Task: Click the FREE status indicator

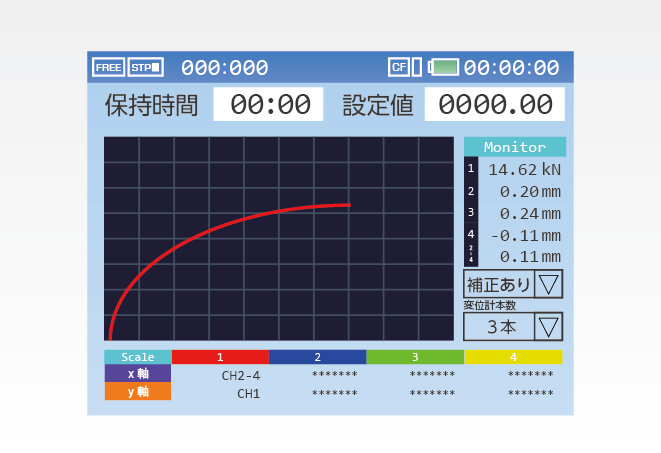Action: 108,67
